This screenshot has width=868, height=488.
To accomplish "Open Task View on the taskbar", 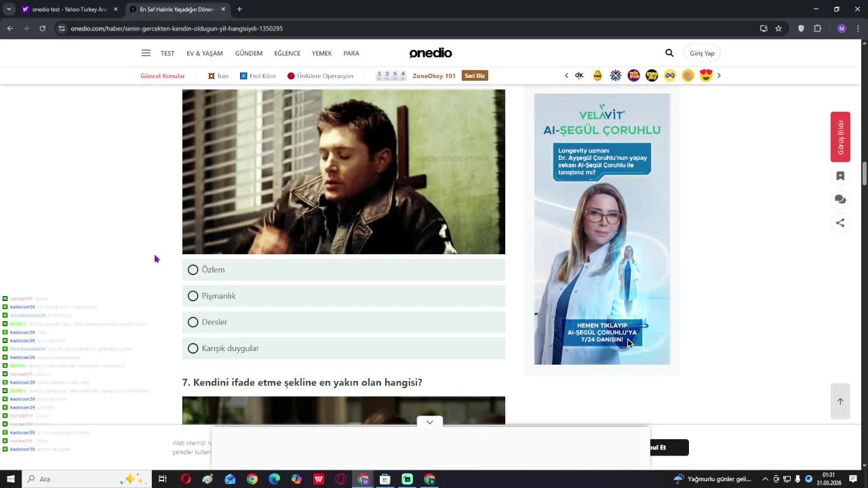I will coord(163,479).
